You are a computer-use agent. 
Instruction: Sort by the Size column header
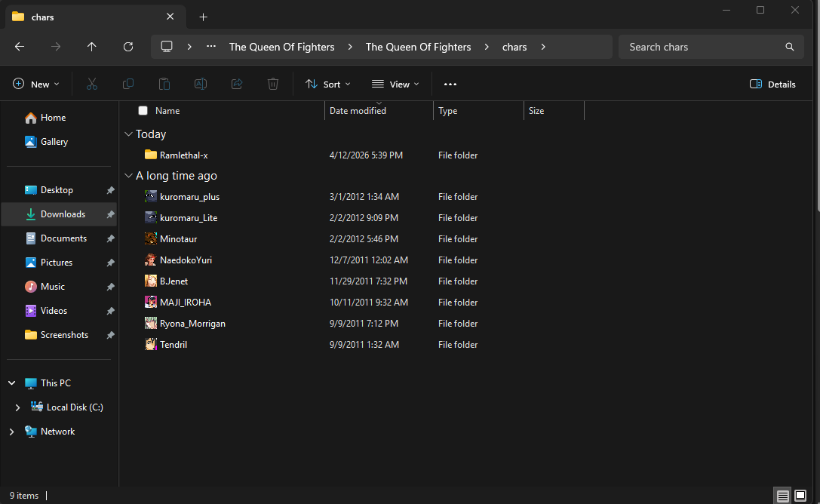(x=536, y=110)
